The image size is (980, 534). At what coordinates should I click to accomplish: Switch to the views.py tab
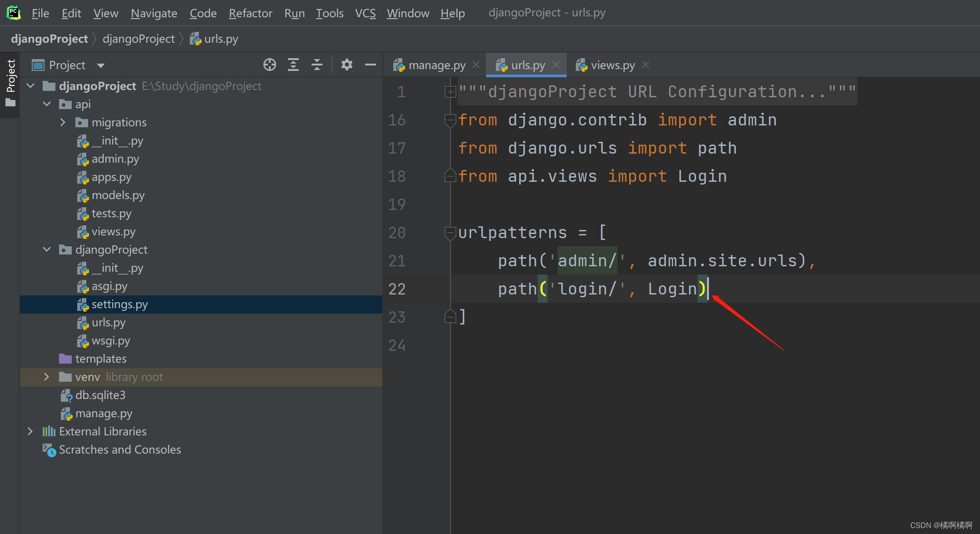coord(612,65)
